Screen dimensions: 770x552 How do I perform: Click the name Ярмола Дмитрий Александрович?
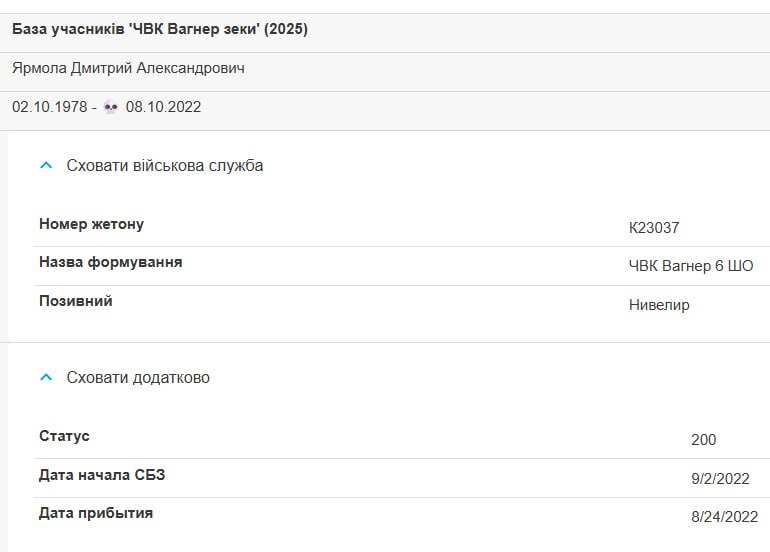pyautogui.click(x=128, y=68)
